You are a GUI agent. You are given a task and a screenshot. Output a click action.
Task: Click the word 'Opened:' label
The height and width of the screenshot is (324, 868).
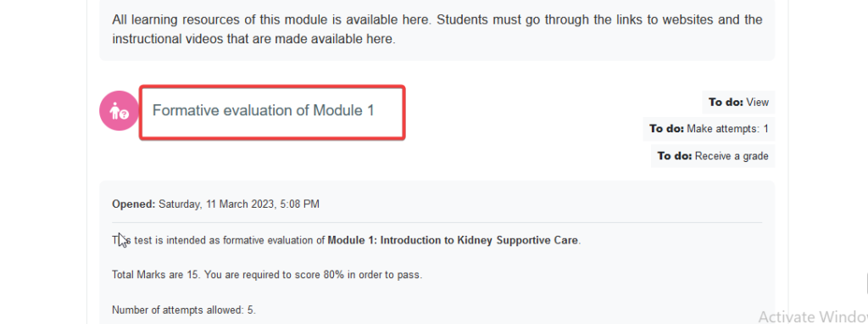(x=134, y=204)
